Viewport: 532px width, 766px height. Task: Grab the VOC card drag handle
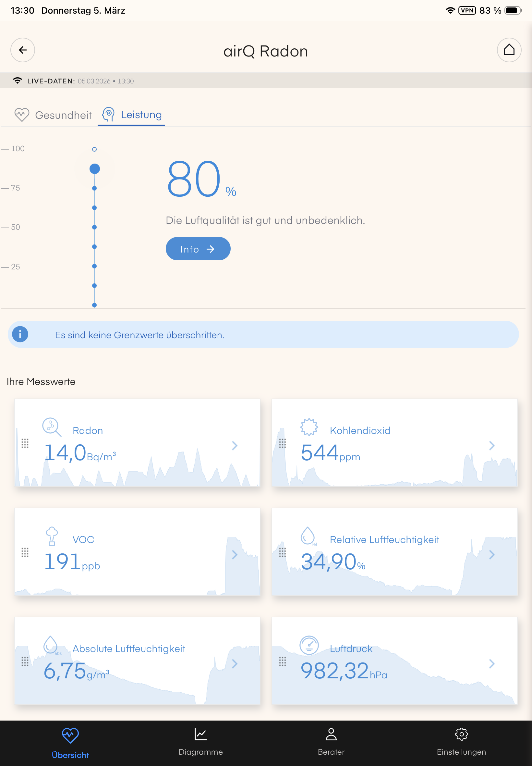click(x=25, y=552)
